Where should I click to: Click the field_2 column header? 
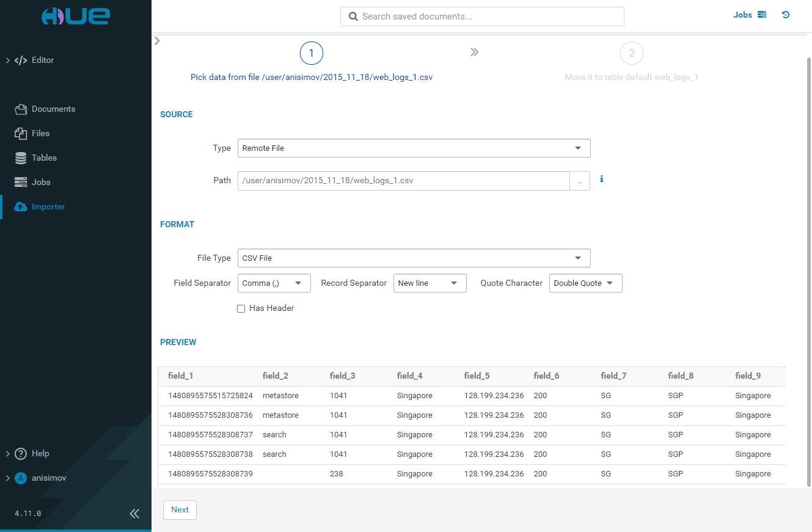(x=276, y=376)
